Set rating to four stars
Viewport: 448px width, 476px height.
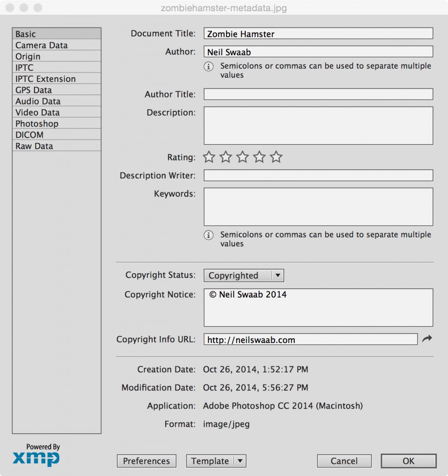(x=259, y=157)
